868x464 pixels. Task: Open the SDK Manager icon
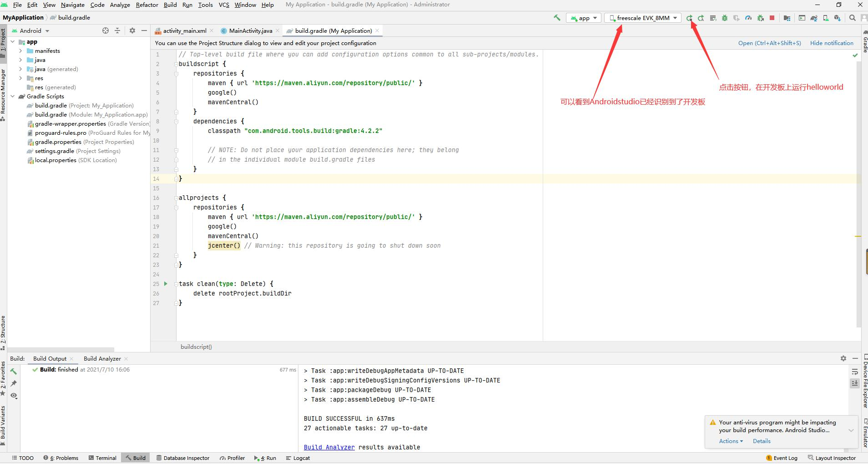pos(837,18)
